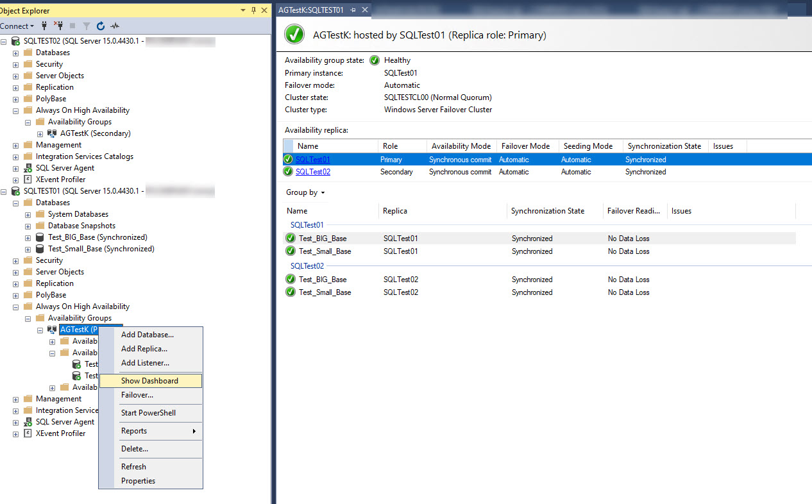Screen dimensions: 812x504
Task: Open the SQLTest02 replica link
Action: tap(313, 172)
